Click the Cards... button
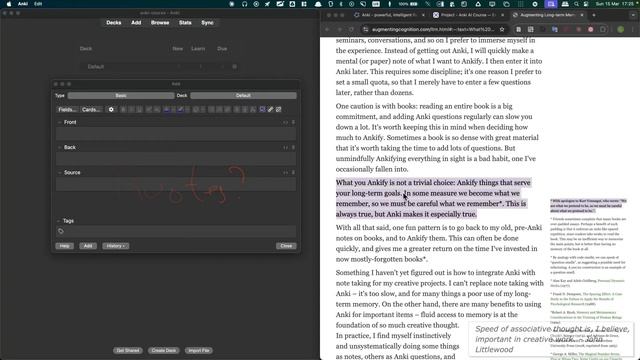Screen dimensions: 640x360 click(x=91, y=109)
